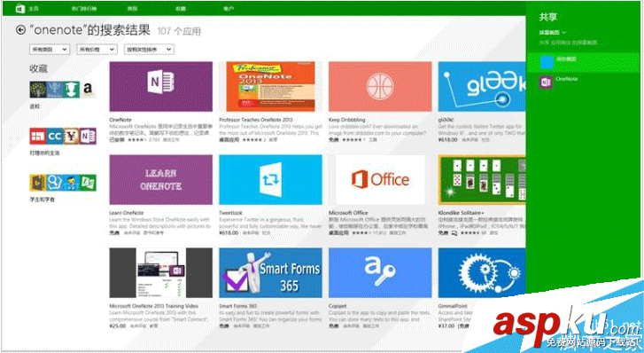Open the GimmalPoint gear tile

[482, 273]
